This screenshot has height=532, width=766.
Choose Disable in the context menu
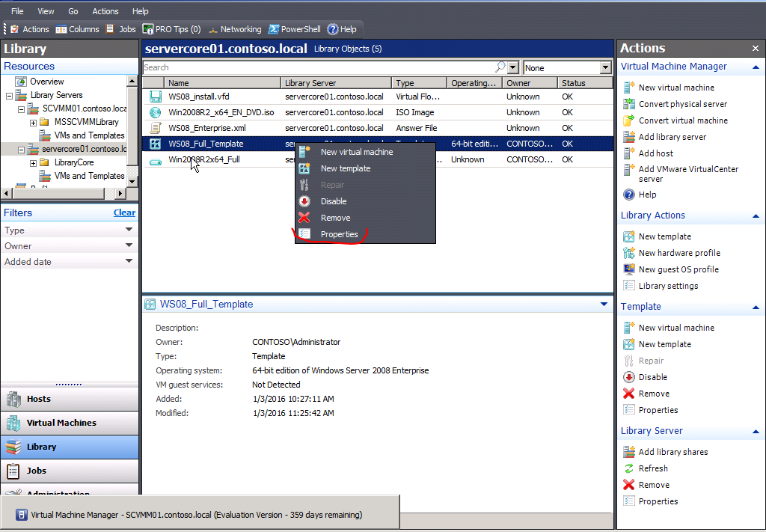(365, 201)
